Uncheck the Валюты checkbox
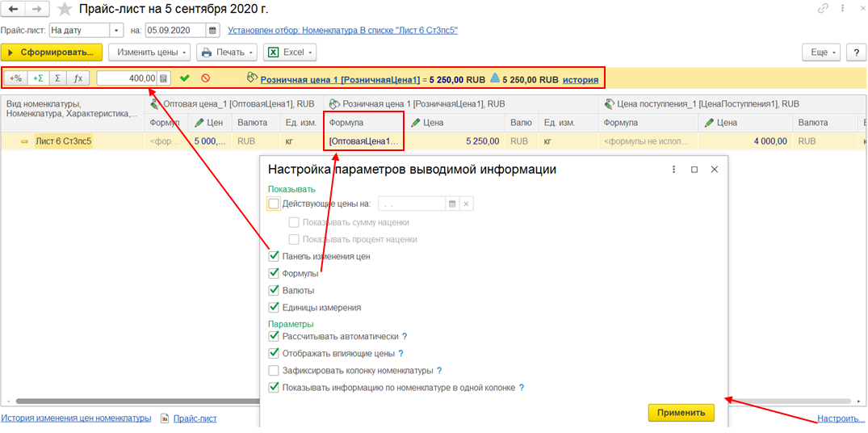Viewport: 868px width, 433px height. tap(274, 290)
